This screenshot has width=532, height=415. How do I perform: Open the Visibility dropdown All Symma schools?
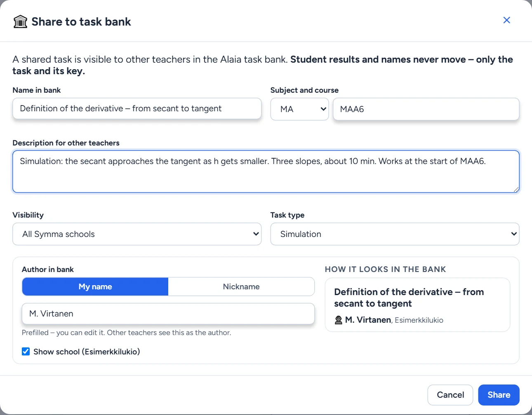coord(137,234)
